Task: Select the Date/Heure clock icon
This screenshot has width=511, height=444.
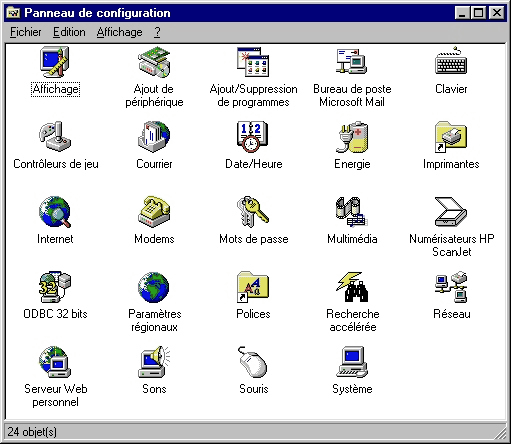Action: [253, 137]
